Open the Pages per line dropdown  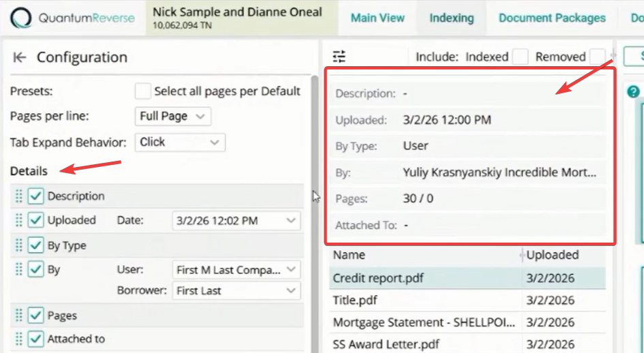point(173,117)
